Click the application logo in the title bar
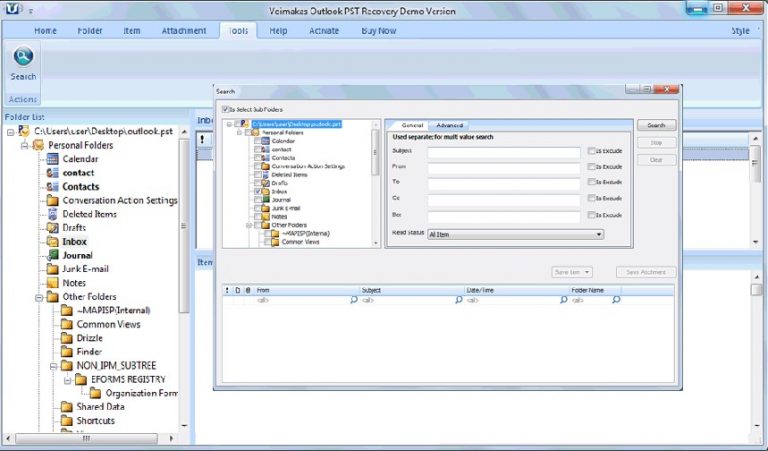This screenshot has width=768, height=451. (x=12, y=8)
